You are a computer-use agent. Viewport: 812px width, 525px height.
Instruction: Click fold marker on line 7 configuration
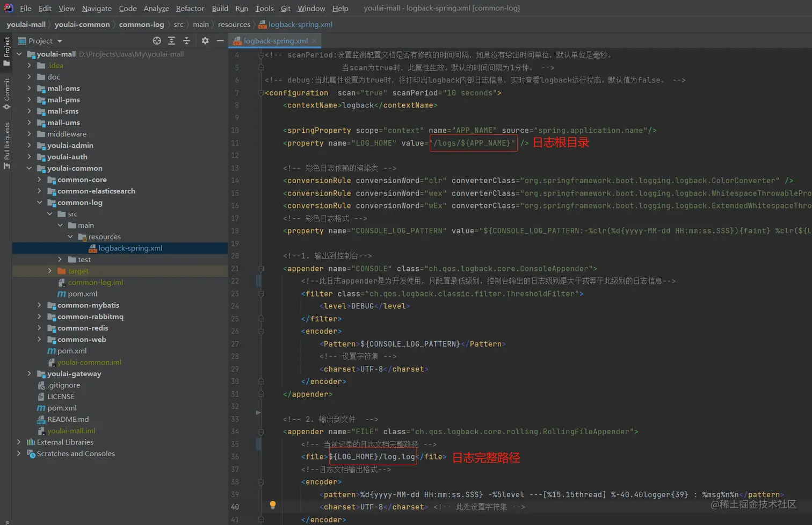pyautogui.click(x=261, y=93)
